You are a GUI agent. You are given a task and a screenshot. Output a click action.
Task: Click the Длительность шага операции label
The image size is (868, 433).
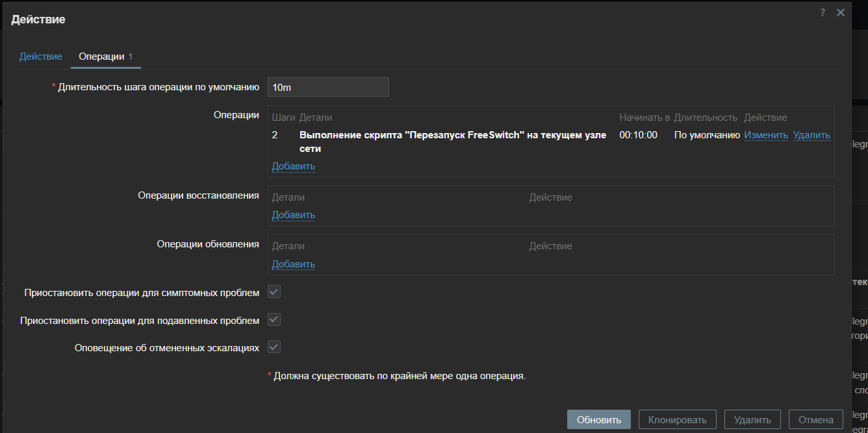[159, 87]
